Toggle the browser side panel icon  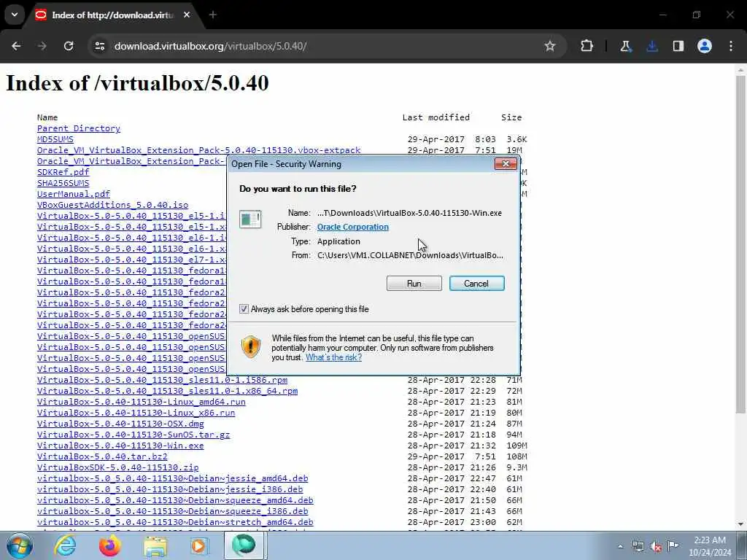coord(678,46)
